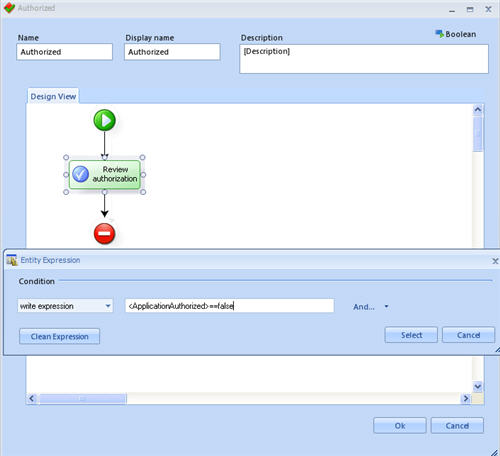Click the horizontal scrollbar left arrow
Screen dimensions: 500x456
pos(32,398)
